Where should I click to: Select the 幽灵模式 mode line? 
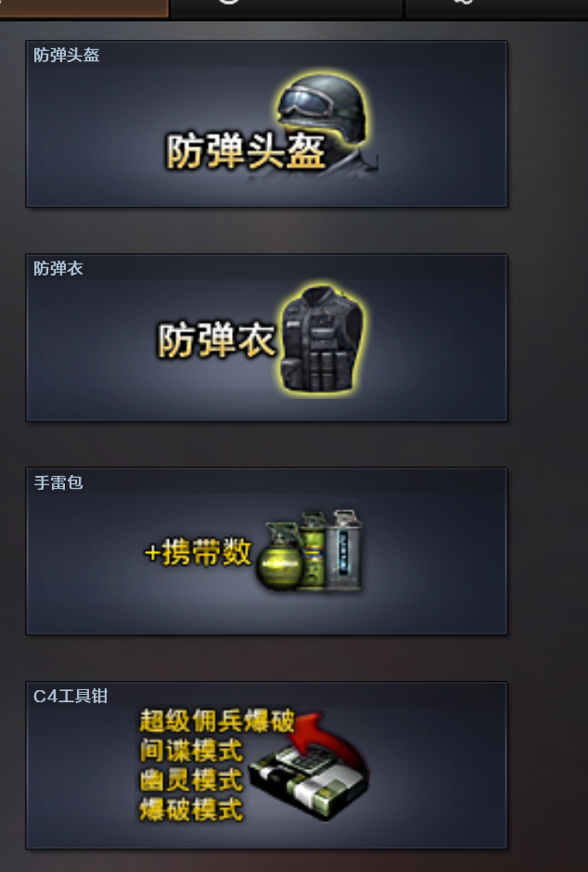click(191, 779)
